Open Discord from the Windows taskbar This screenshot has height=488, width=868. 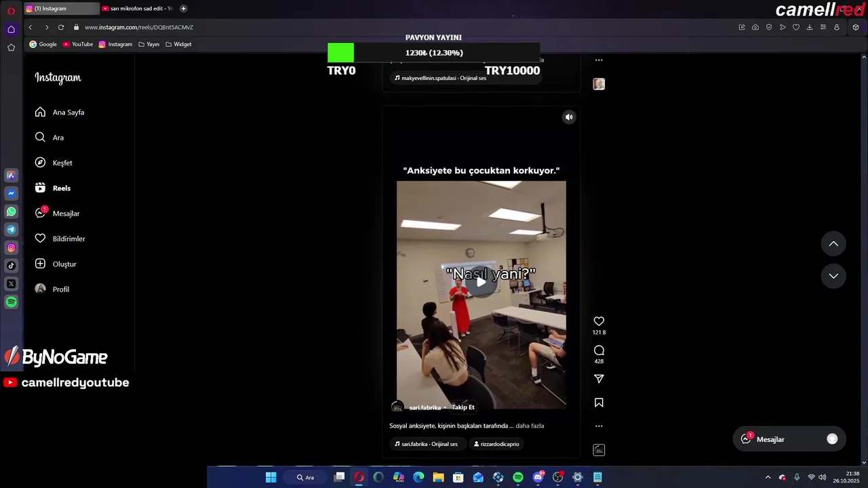tap(538, 477)
